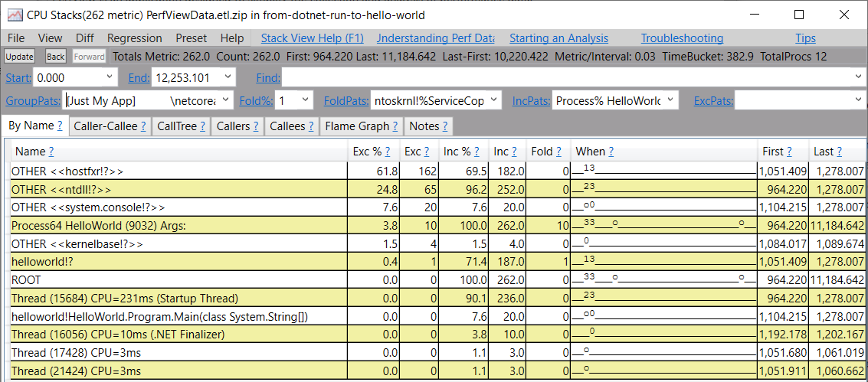Click the question mark next to Exc % column
Viewport: 868px width, 382px height.
pyautogui.click(x=388, y=152)
